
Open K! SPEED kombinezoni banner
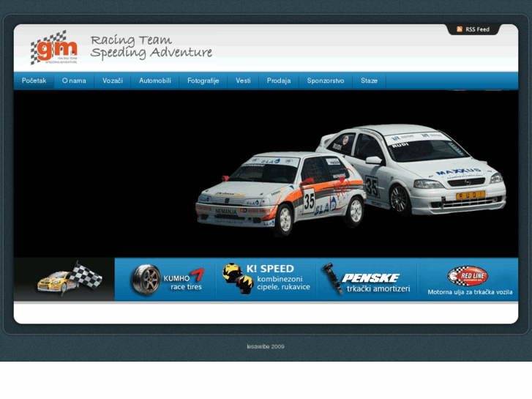click(266, 279)
